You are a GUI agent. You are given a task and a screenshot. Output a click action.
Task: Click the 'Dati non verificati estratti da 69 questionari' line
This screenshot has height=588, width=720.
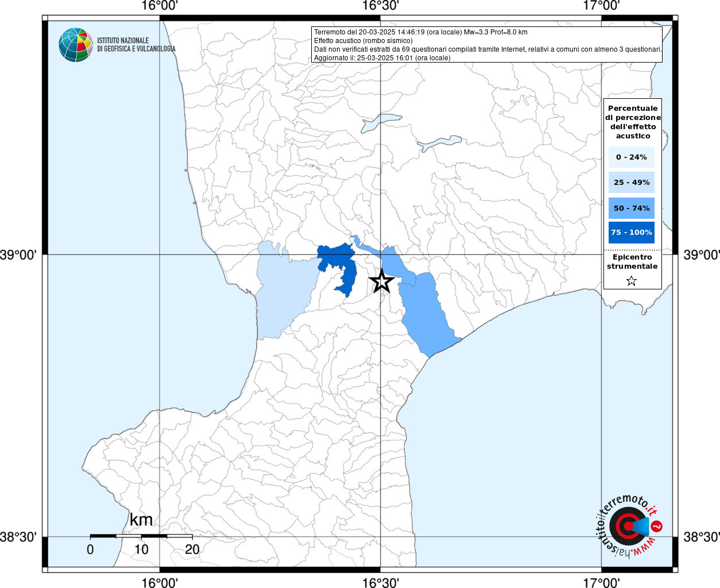487,49
